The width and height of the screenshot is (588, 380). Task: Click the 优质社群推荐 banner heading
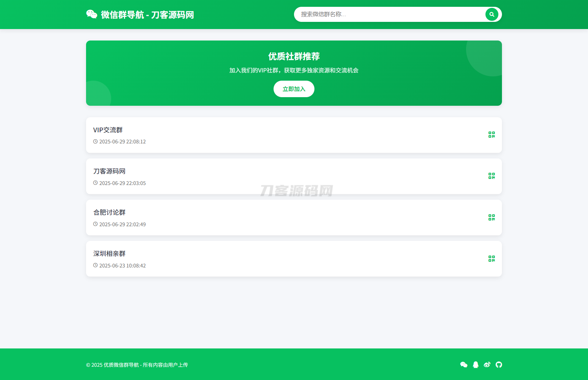tap(294, 56)
